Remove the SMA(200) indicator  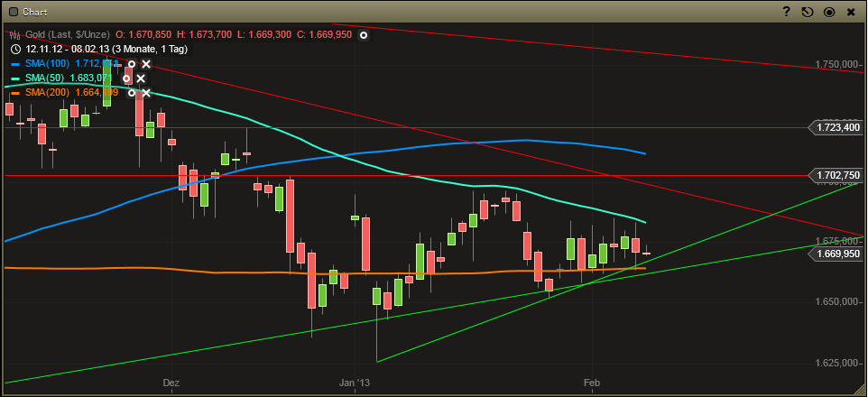[x=146, y=93]
